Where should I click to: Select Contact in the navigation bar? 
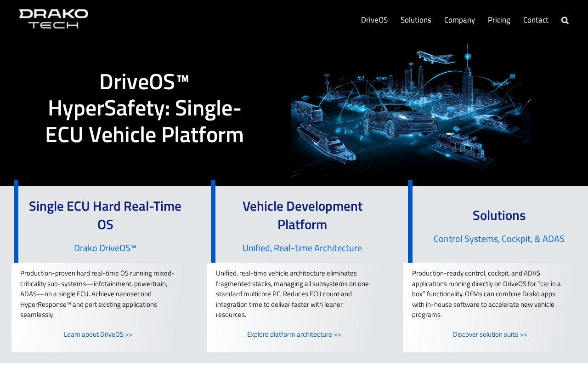coord(536,20)
